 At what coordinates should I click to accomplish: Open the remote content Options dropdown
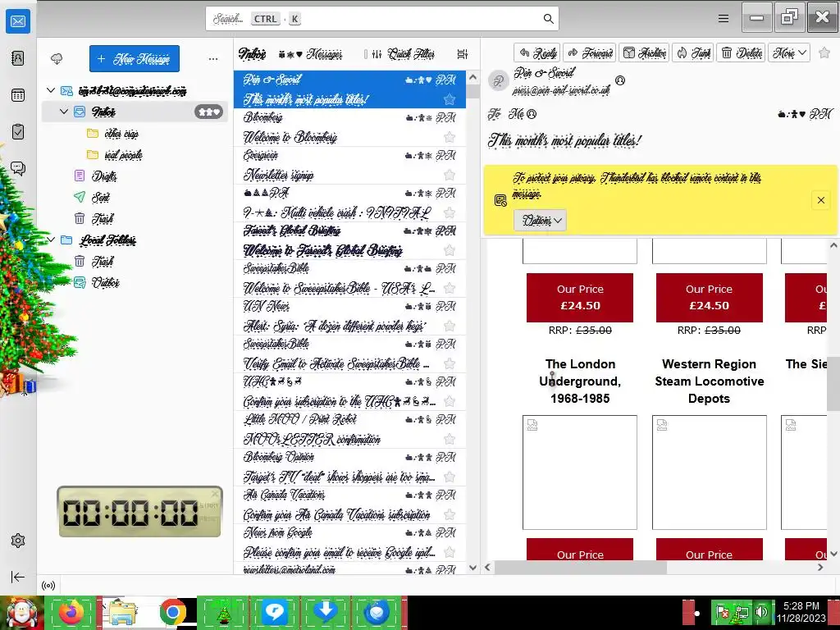pos(540,220)
